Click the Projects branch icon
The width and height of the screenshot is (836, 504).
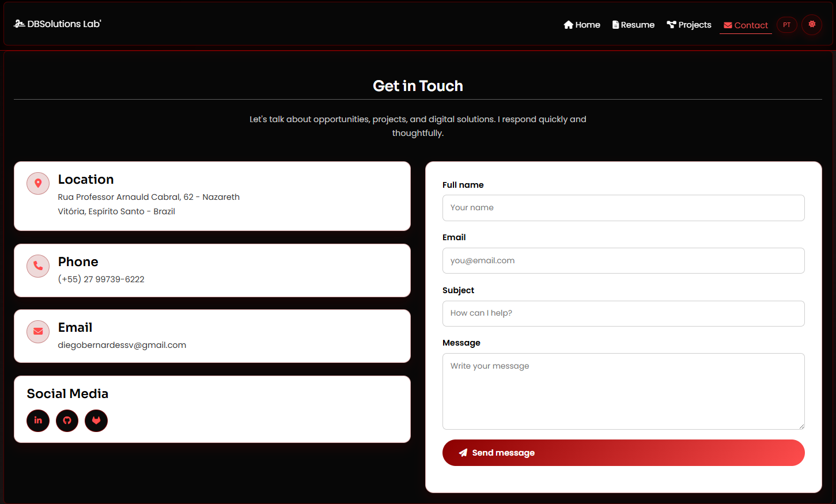(671, 24)
